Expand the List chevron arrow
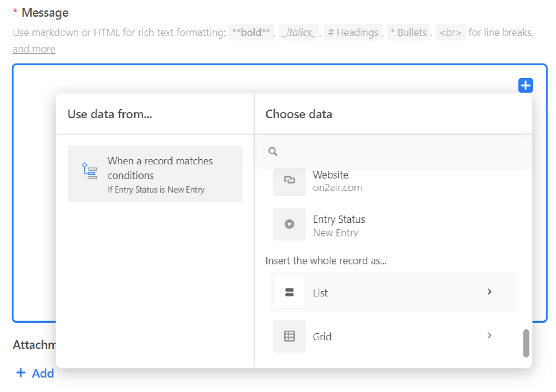Screen dimensions: 556x392 point(489,292)
